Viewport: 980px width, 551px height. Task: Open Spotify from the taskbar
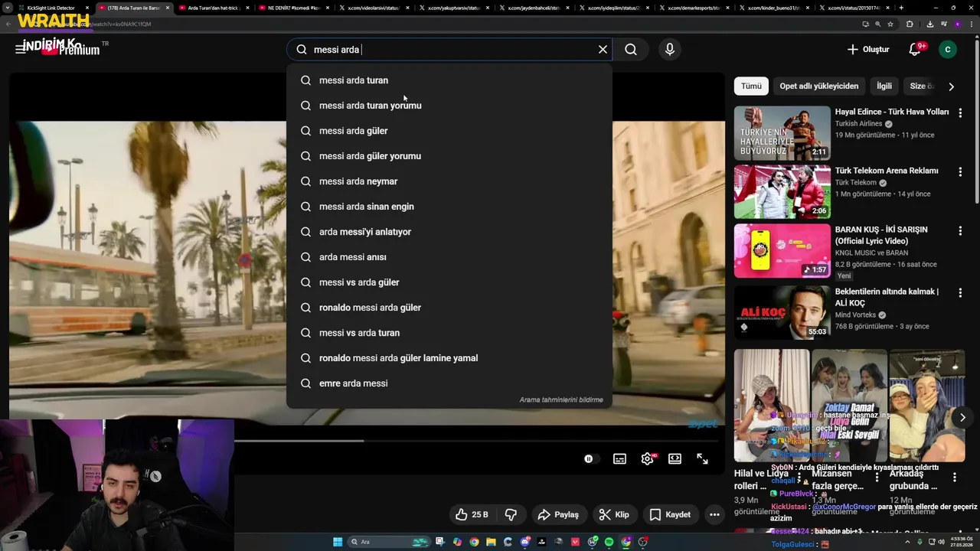[x=609, y=542]
